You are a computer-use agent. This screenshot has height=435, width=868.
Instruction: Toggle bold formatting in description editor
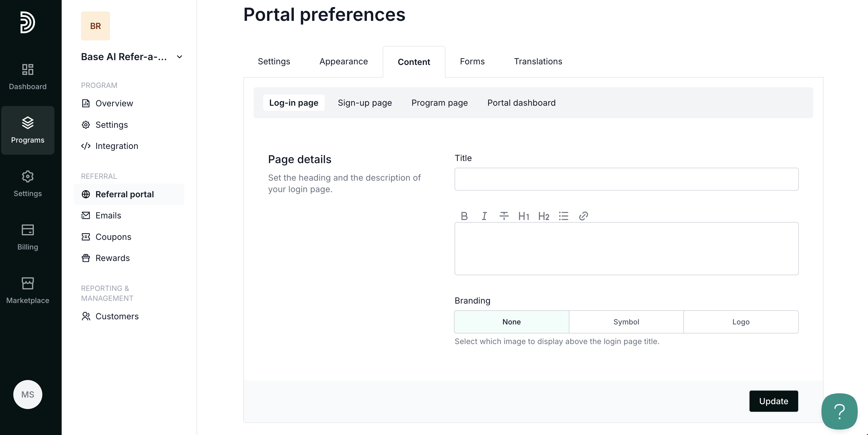[464, 216]
